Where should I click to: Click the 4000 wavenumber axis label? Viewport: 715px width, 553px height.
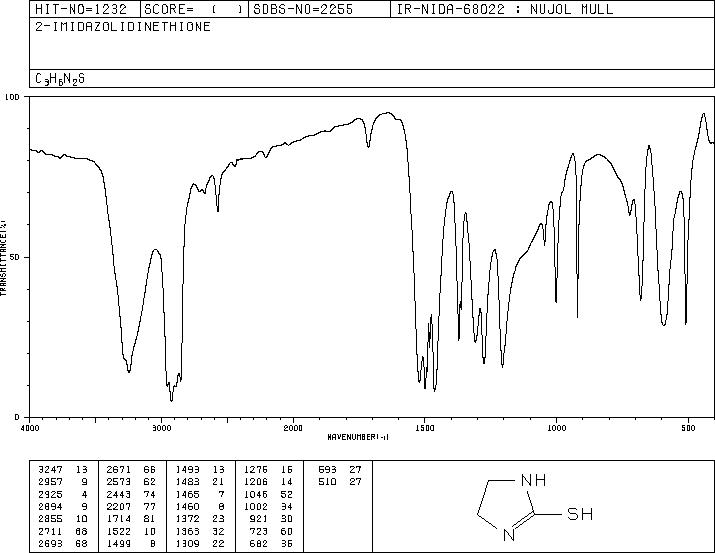(x=30, y=428)
